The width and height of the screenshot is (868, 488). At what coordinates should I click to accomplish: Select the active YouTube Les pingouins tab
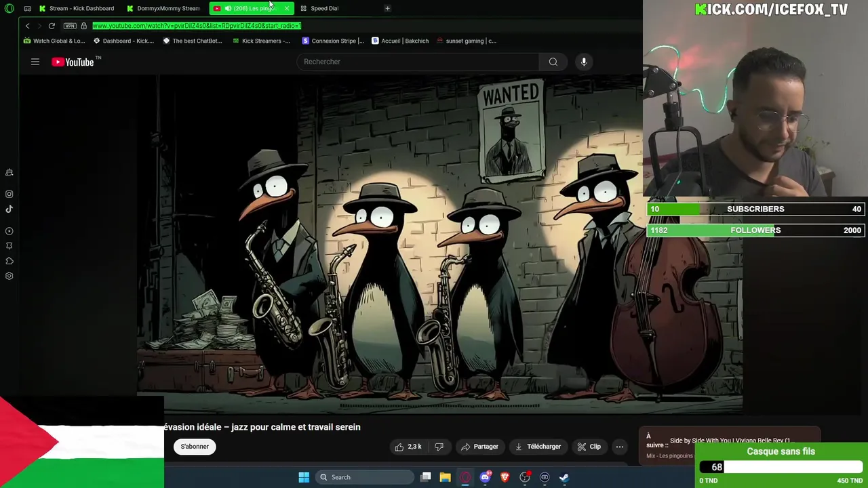252,8
